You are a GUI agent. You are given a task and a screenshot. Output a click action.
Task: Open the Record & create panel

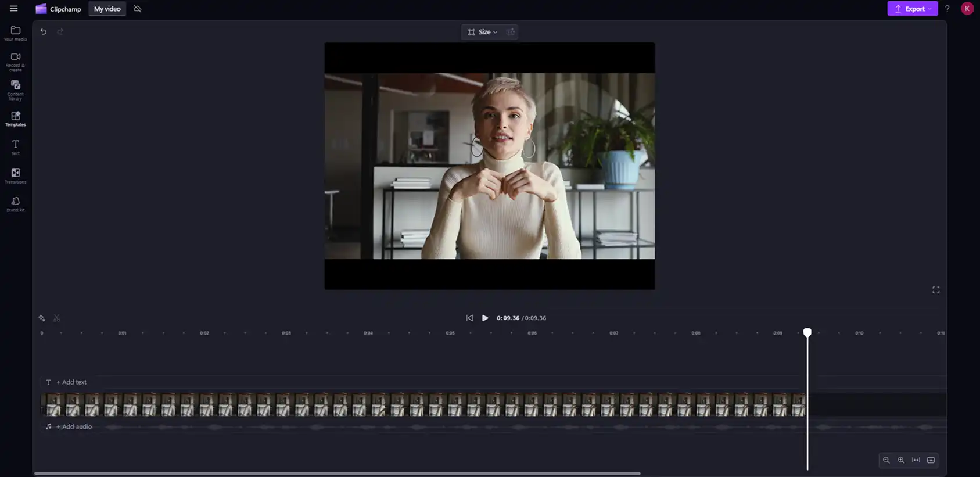[16, 62]
